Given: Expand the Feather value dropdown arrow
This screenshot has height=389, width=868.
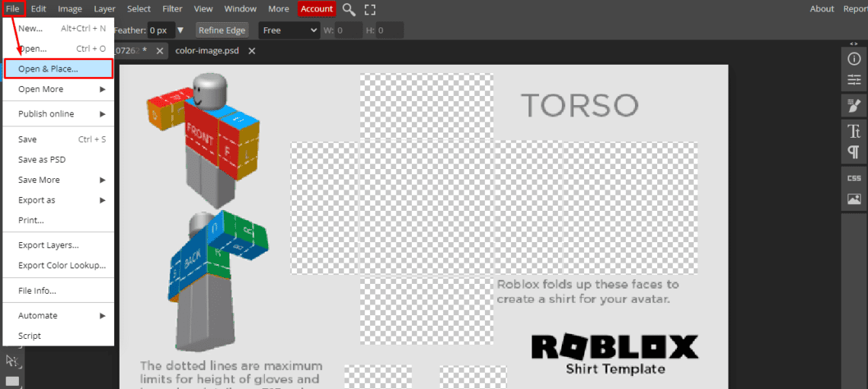Looking at the screenshot, I should 180,30.
